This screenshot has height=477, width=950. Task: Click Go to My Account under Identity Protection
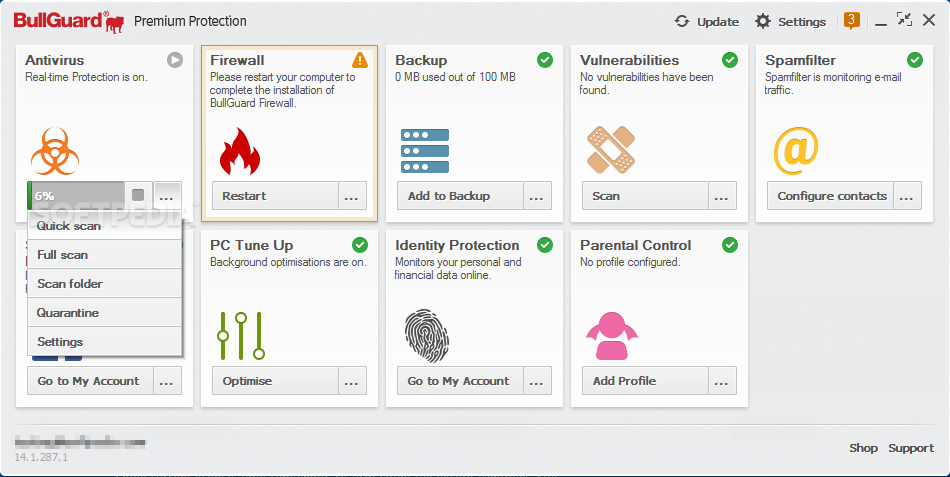(x=460, y=381)
